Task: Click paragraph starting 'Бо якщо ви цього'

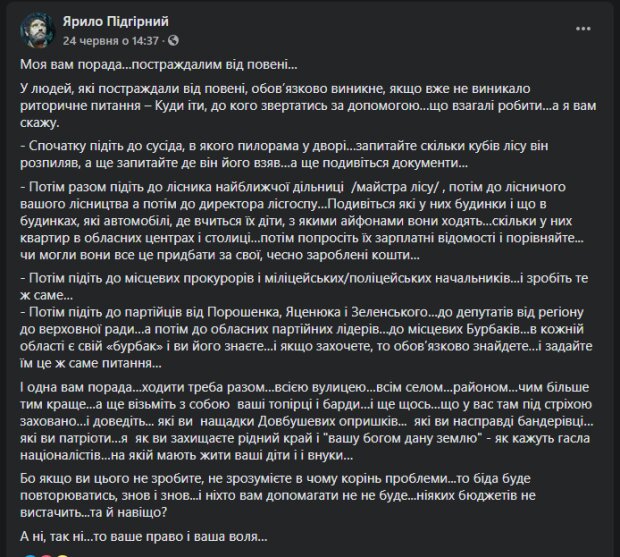Action: click(x=278, y=495)
